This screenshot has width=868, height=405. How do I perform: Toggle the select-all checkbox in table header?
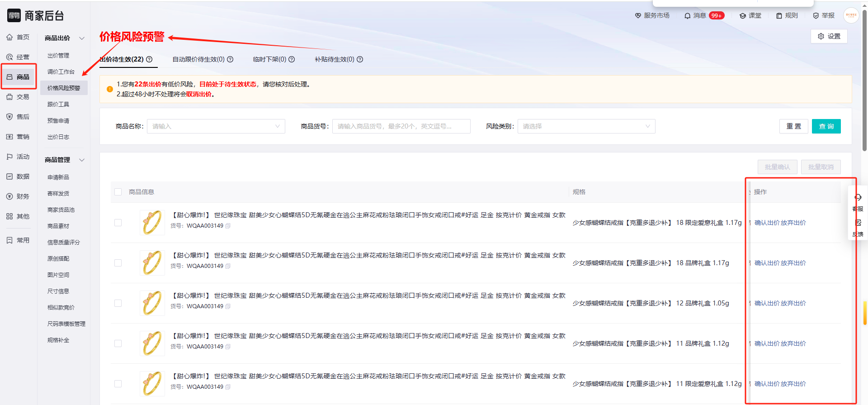pyautogui.click(x=118, y=192)
